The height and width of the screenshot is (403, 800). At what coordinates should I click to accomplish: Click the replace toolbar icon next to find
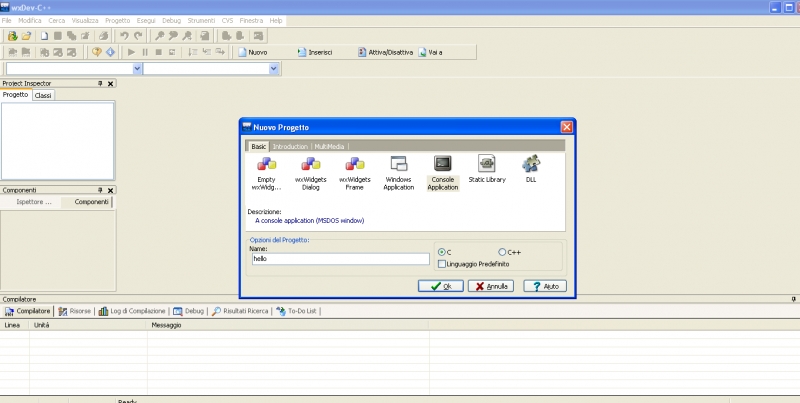pos(173,36)
